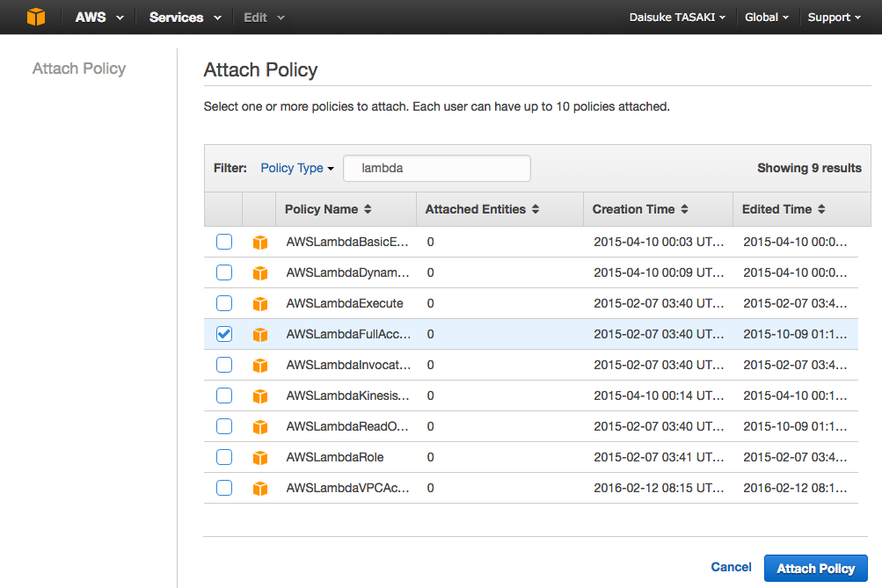
Task: Open the AWSLambdaExecute policy name
Action: pyautogui.click(x=344, y=303)
